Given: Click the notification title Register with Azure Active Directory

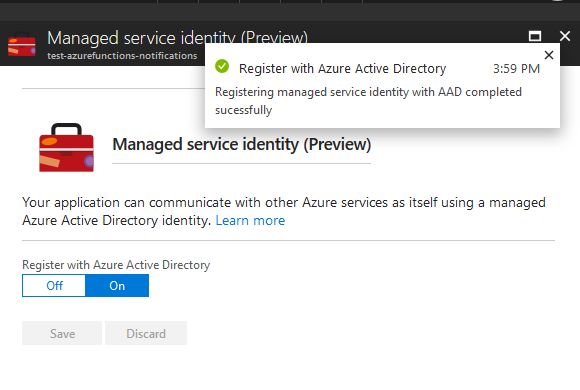Looking at the screenshot, I should tap(343, 68).
